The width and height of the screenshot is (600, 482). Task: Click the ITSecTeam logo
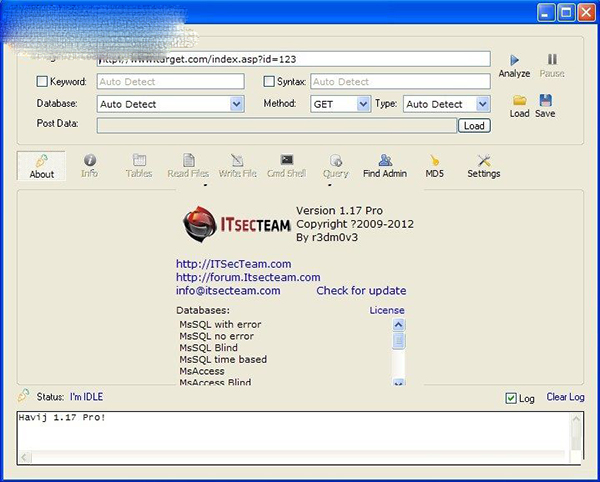tap(236, 224)
